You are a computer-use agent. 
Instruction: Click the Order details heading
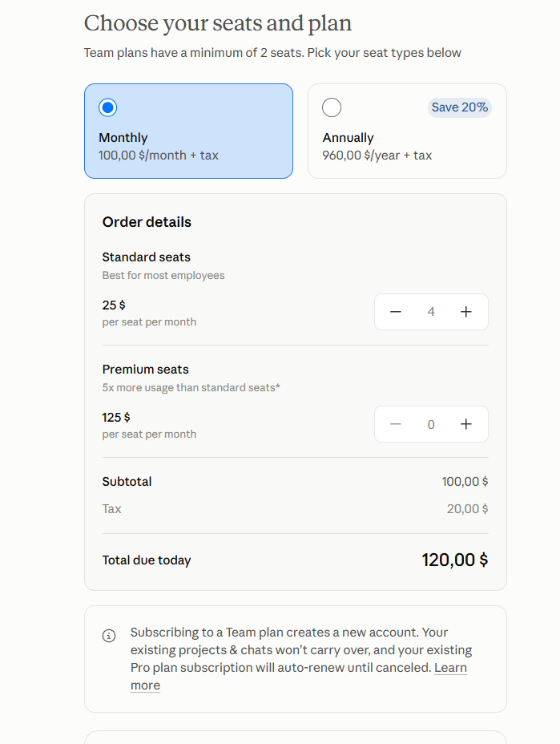tap(147, 222)
